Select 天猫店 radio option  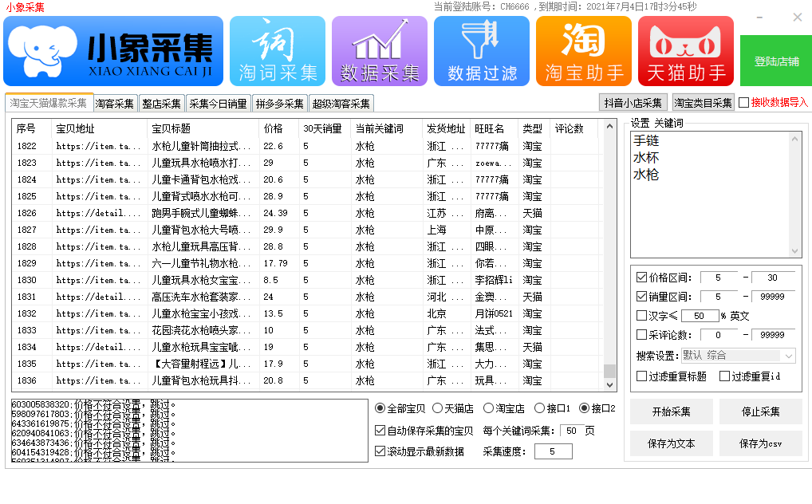tap(437, 408)
